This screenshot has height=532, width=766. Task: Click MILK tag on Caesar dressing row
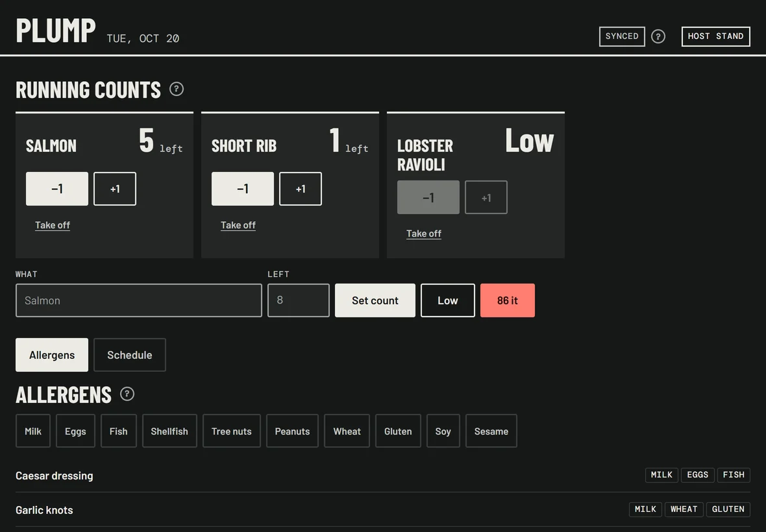(661, 475)
